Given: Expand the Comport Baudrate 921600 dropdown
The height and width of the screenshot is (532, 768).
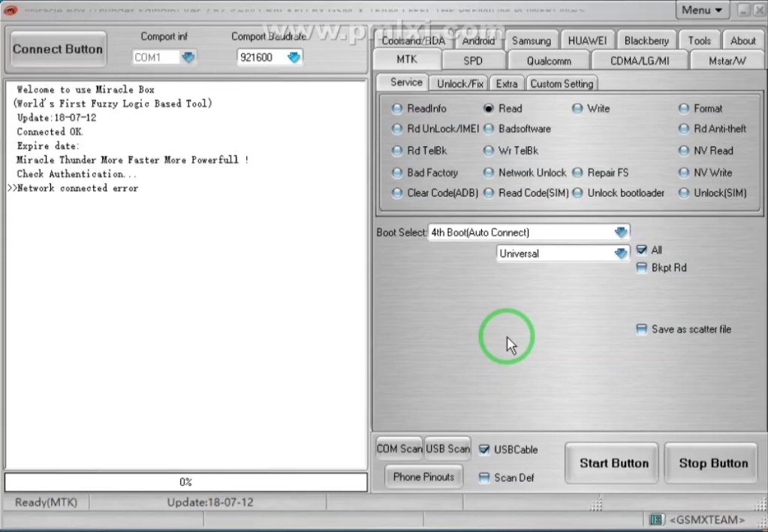Looking at the screenshot, I should point(294,57).
